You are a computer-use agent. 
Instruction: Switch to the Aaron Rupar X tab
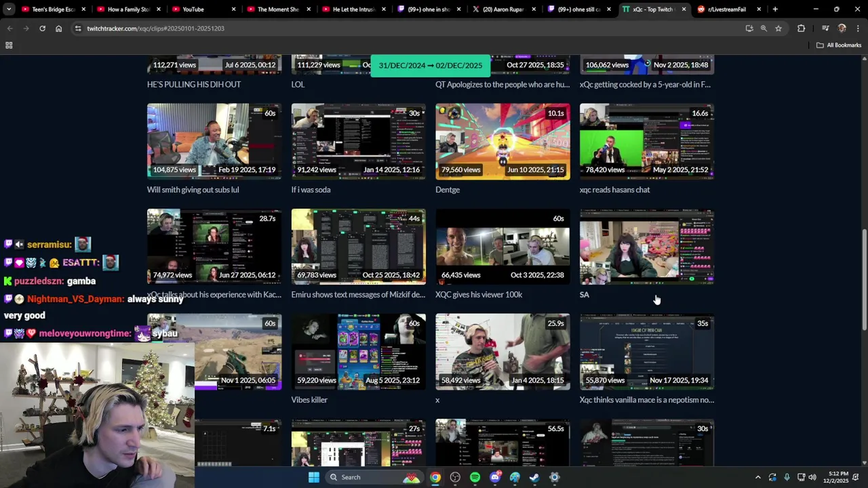pyautogui.click(x=503, y=9)
